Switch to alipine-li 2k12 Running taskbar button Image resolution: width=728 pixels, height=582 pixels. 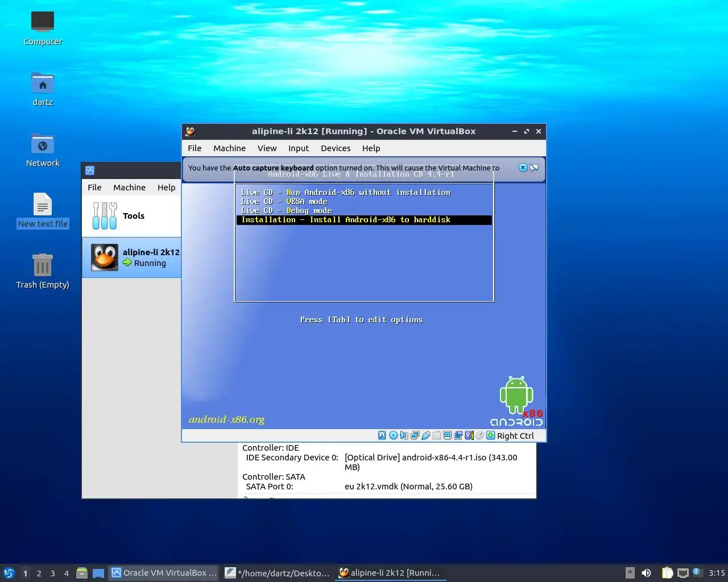pos(391,573)
